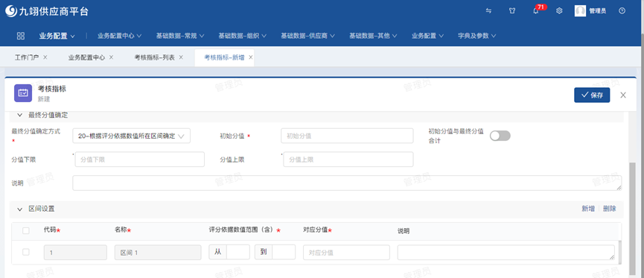Collapse the 区间设置 section
The height and width of the screenshot is (278, 644).
click(x=19, y=209)
